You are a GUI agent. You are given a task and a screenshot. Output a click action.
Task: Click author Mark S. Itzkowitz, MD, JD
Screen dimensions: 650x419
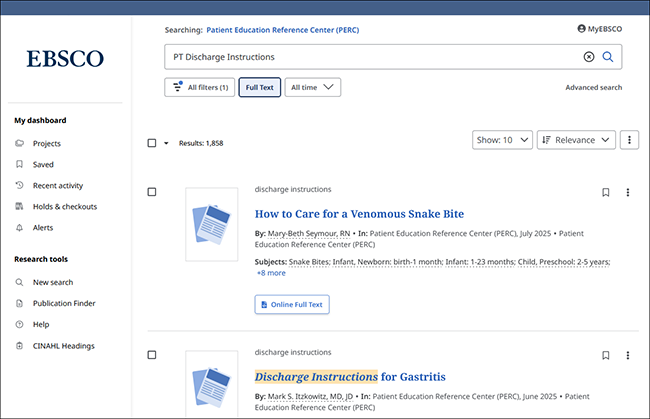coord(310,397)
